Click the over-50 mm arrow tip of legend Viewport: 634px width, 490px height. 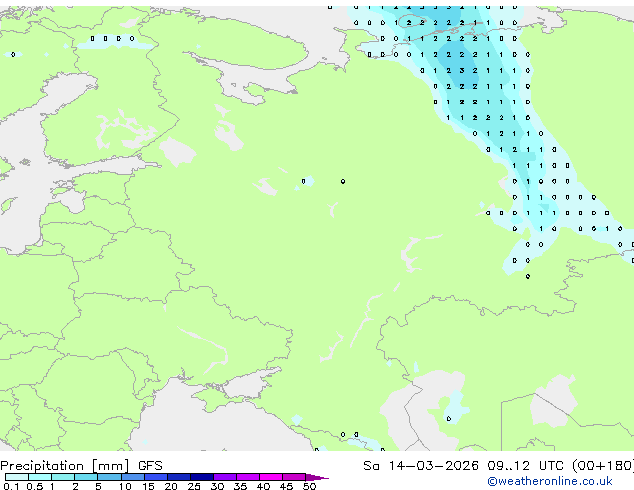point(317,477)
